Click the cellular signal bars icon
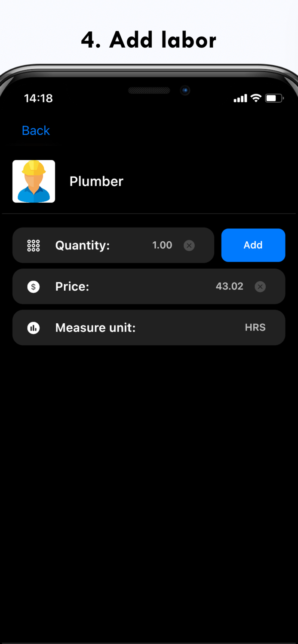The image size is (298, 644). (x=240, y=98)
